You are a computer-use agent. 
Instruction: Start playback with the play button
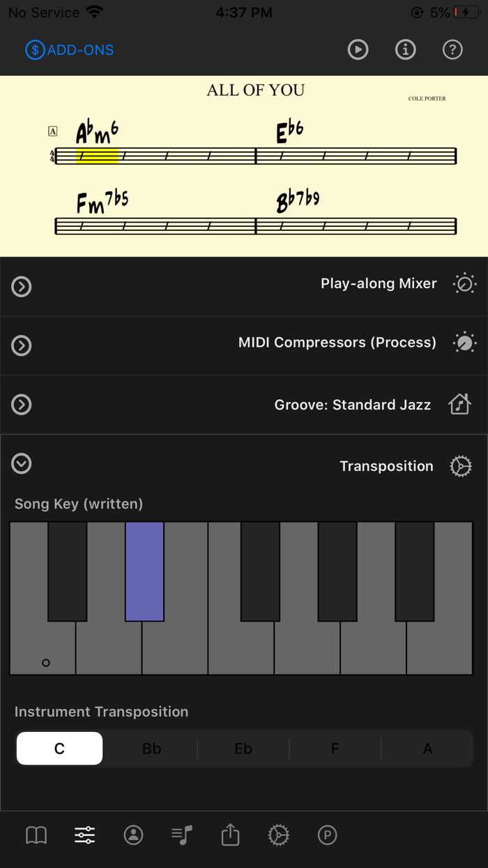click(x=358, y=50)
